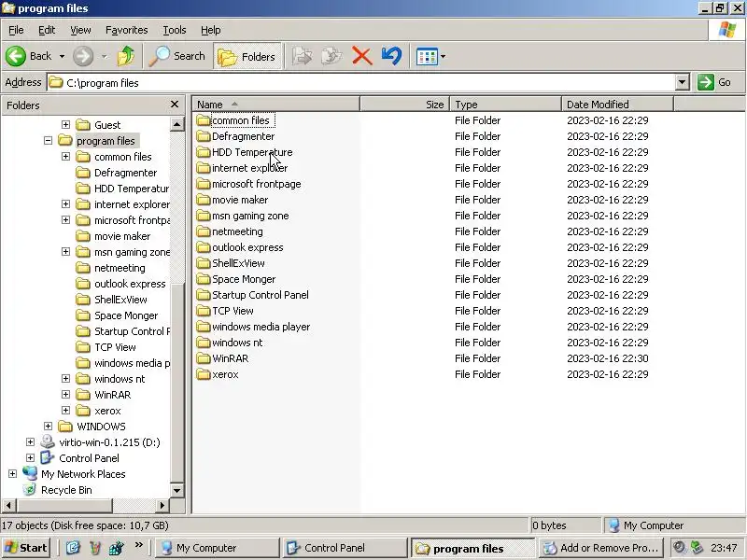
Task: Open the Search pane
Action: point(177,56)
